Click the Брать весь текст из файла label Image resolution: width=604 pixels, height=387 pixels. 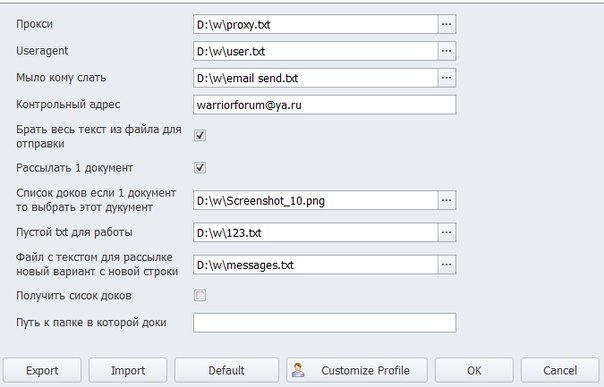pyautogui.click(x=99, y=136)
